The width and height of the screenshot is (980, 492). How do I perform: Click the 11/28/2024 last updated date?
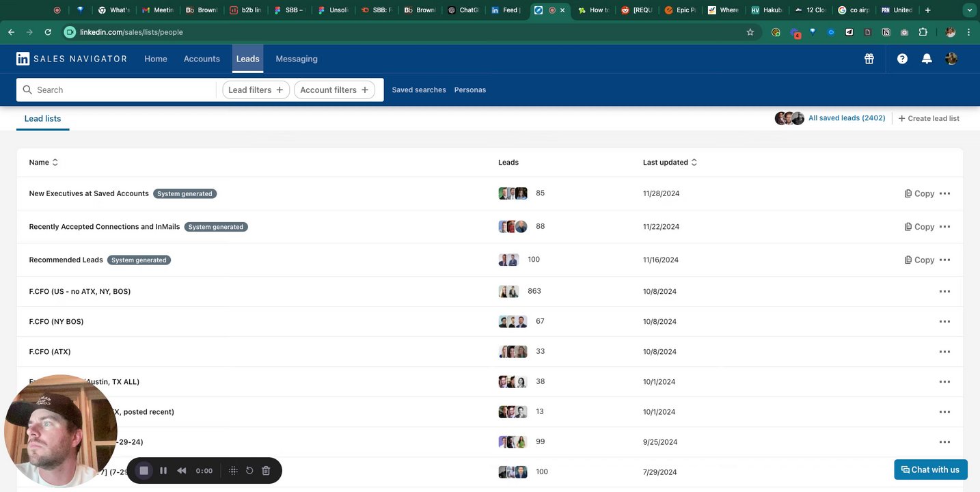[661, 193]
